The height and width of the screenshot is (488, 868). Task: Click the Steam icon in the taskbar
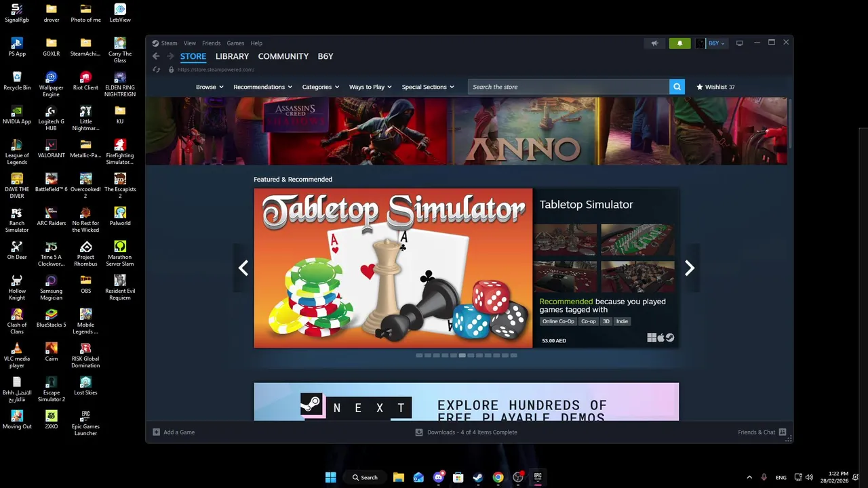[478, 477]
